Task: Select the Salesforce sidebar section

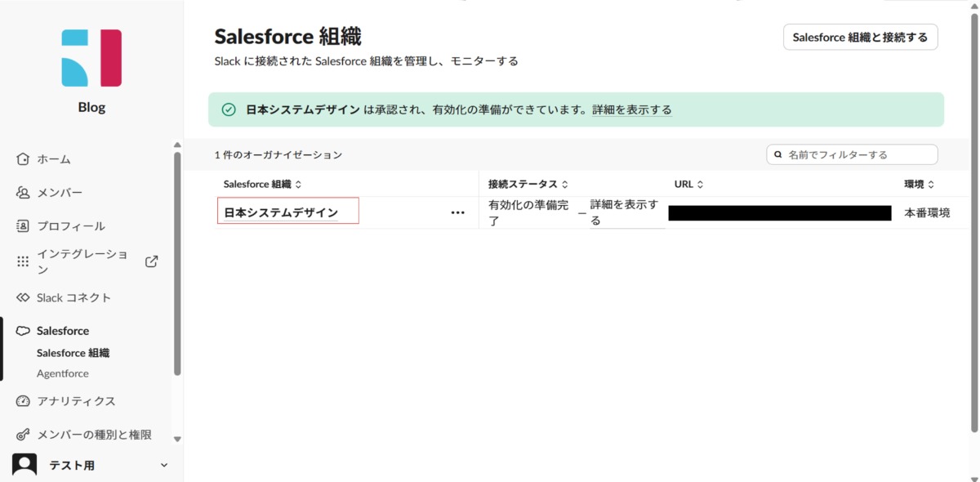Action: tap(63, 331)
